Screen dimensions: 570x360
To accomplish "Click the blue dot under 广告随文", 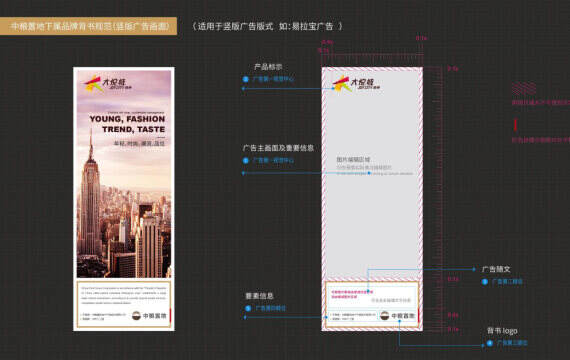I will click(x=485, y=282).
